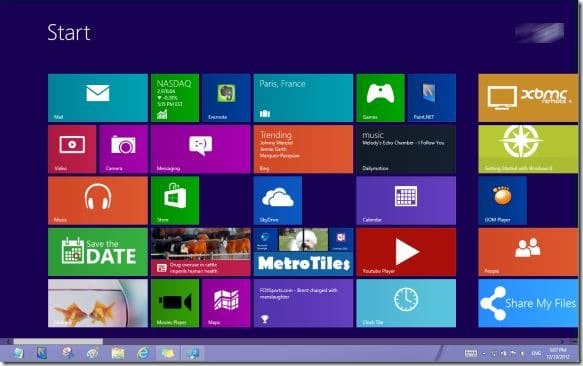Click the ENG language indicator
The height and width of the screenshot is (366, 583).
pyautogui.click(x=536, y=353)
